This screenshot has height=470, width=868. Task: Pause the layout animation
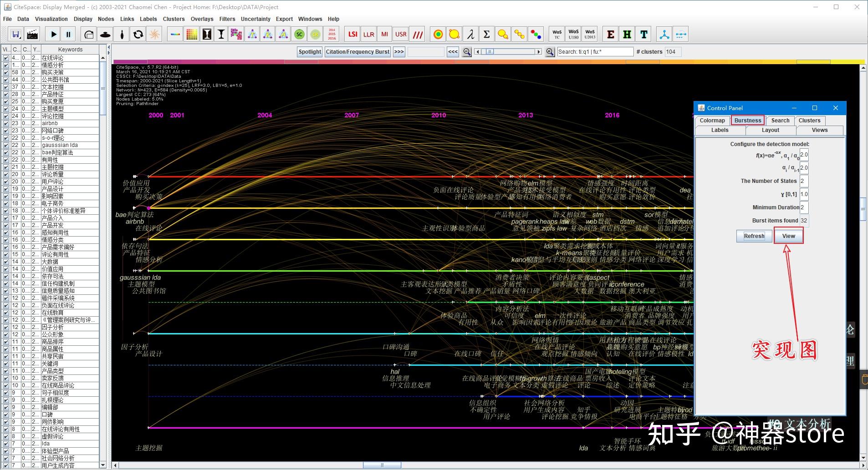(68, 34)
